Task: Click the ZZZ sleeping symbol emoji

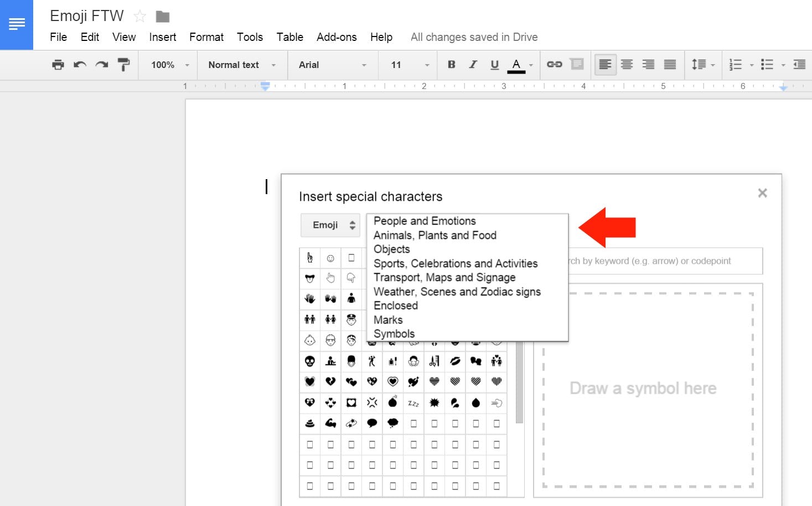Action: point(413,403)
